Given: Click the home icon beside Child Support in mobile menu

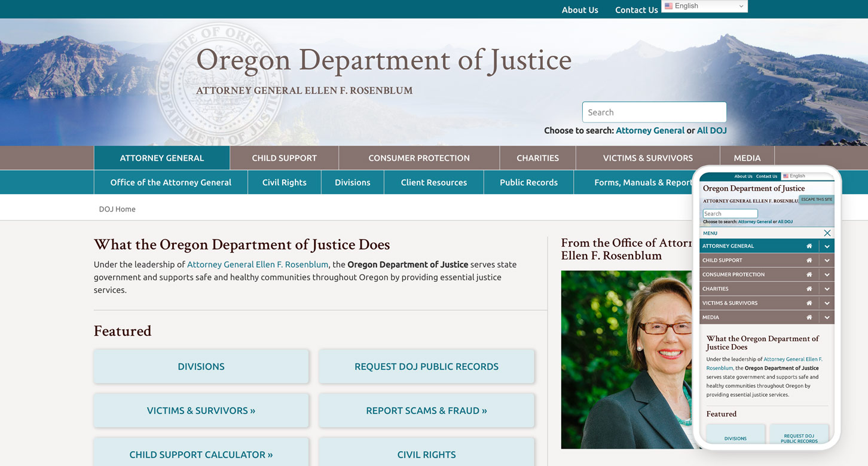Looking at the screenshot, I should click(x=809, y=260).
